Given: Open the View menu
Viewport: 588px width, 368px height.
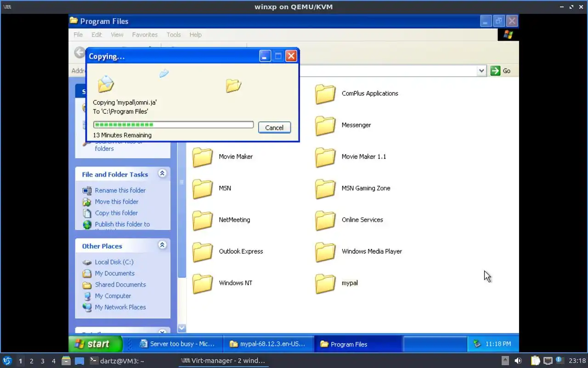Looking at the screenshot, I should coord(117,34).
